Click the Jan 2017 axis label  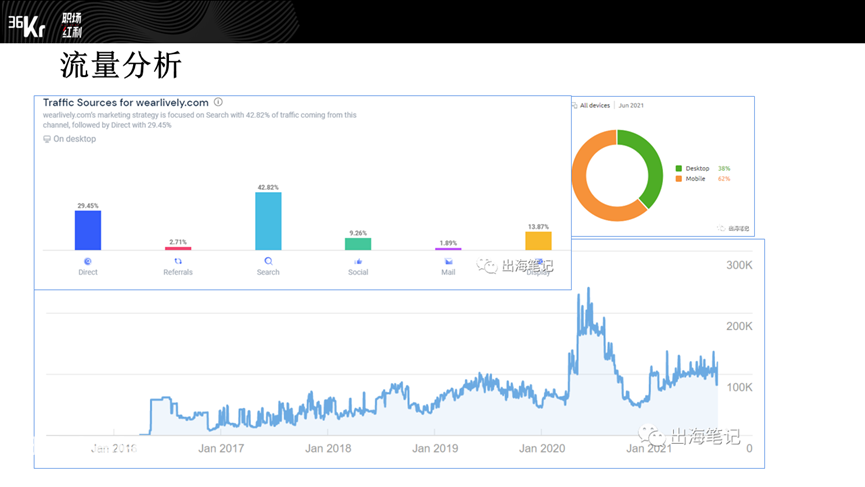click(221, 448)
